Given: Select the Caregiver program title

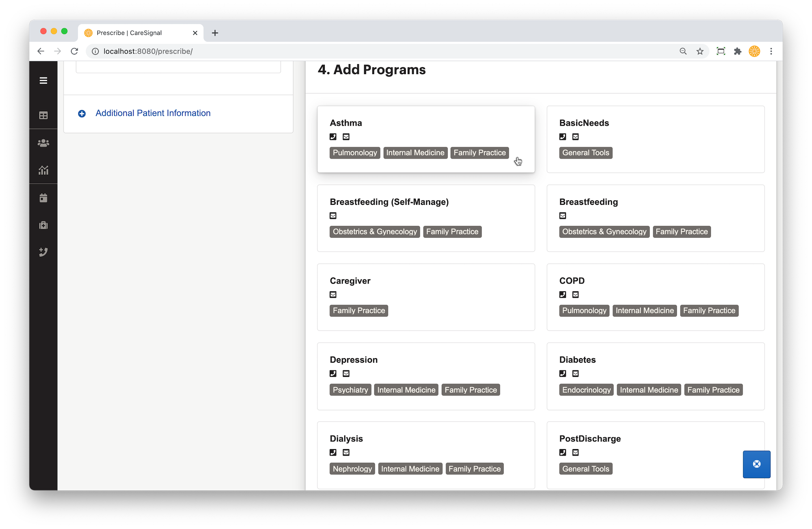Looking at the screenshot, I should click(x=350, y=281).
